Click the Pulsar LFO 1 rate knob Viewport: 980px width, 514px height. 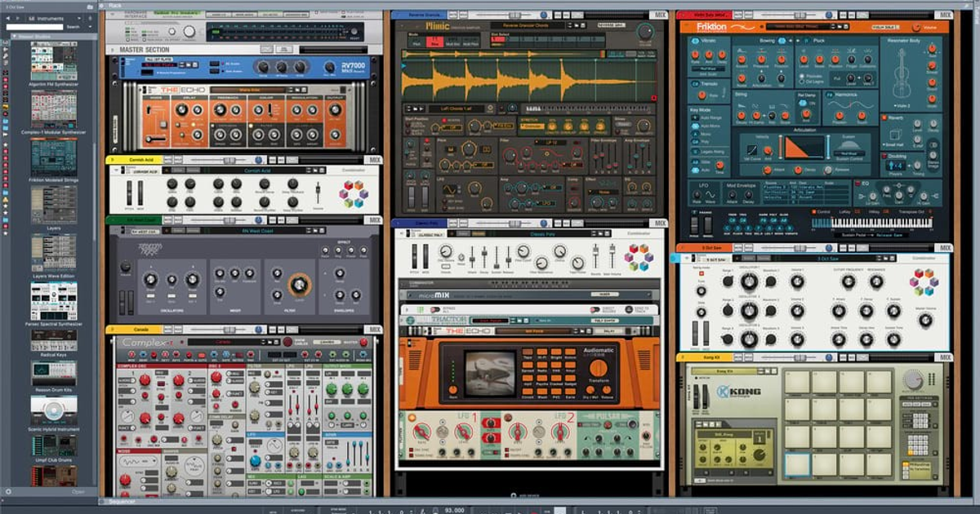tap(422, 430)
